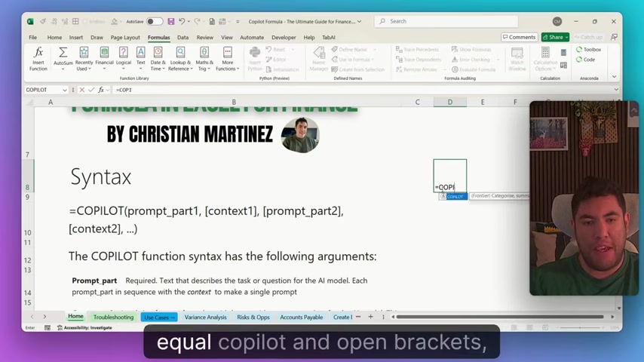Click the Excel logo icon

click(30, 21)
